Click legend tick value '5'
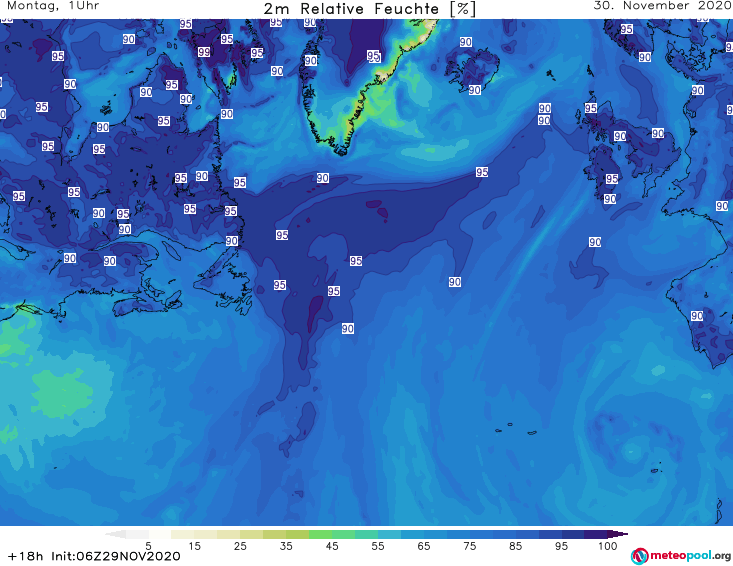 pos(148,546)
